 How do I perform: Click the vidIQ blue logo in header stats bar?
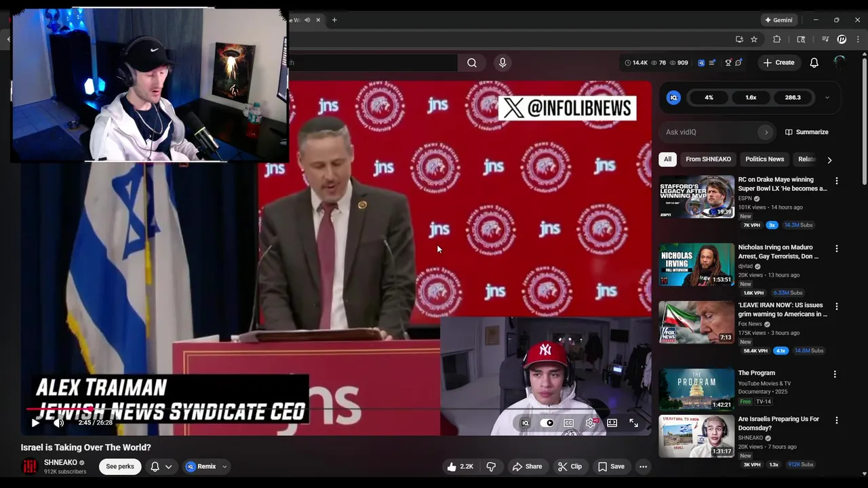click(x=701, y=63)
